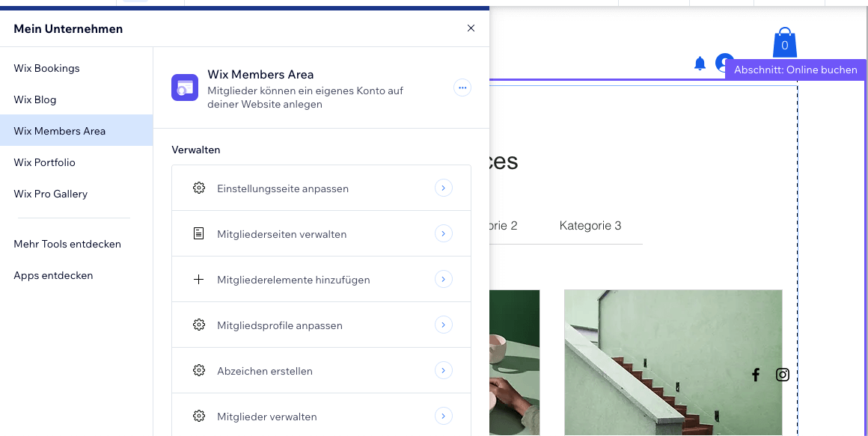Screen dimensions: 868x436
Task: Click the Verwalten section heading
Action: [196, 150]
